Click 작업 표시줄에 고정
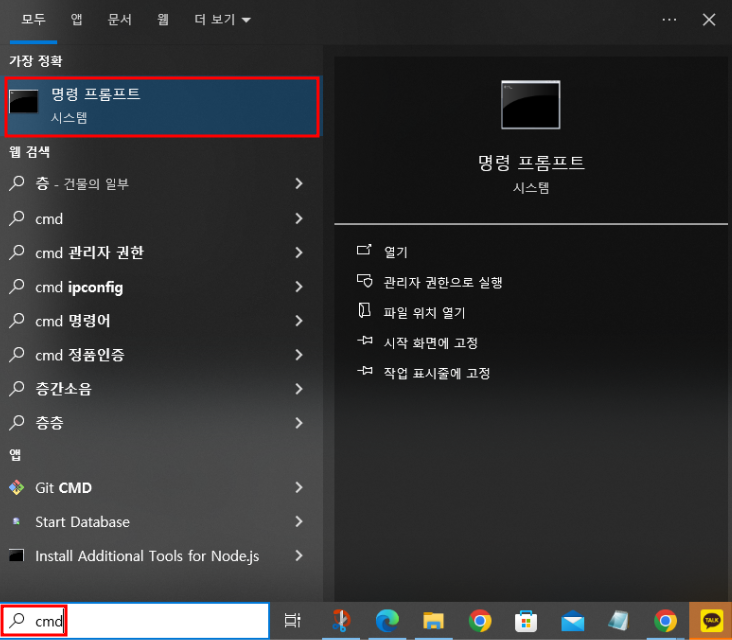Image resolution: width=732 pixels, height=640 pixels. 436,373
